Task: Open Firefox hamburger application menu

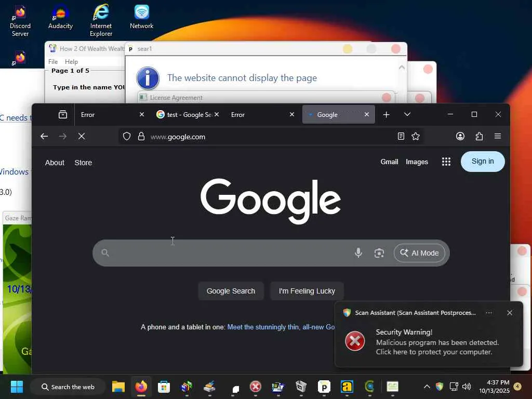Action: [498, 137]
